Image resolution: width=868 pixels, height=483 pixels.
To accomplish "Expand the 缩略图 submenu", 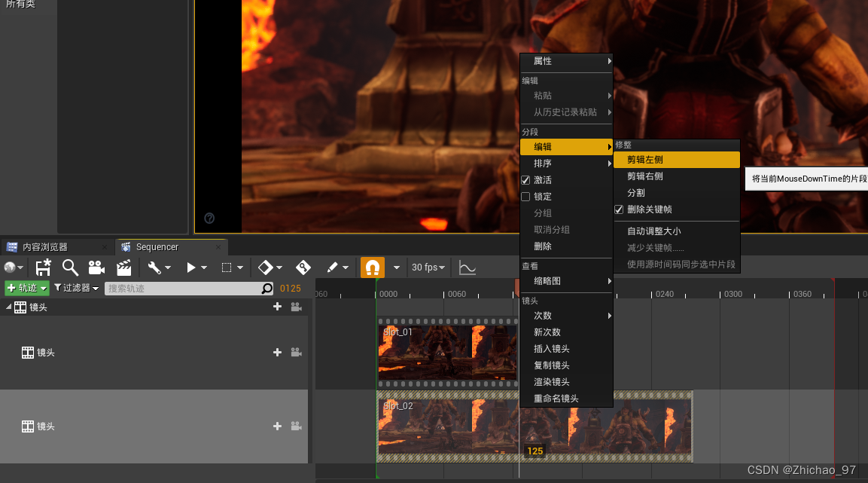I will pos(566,281).
